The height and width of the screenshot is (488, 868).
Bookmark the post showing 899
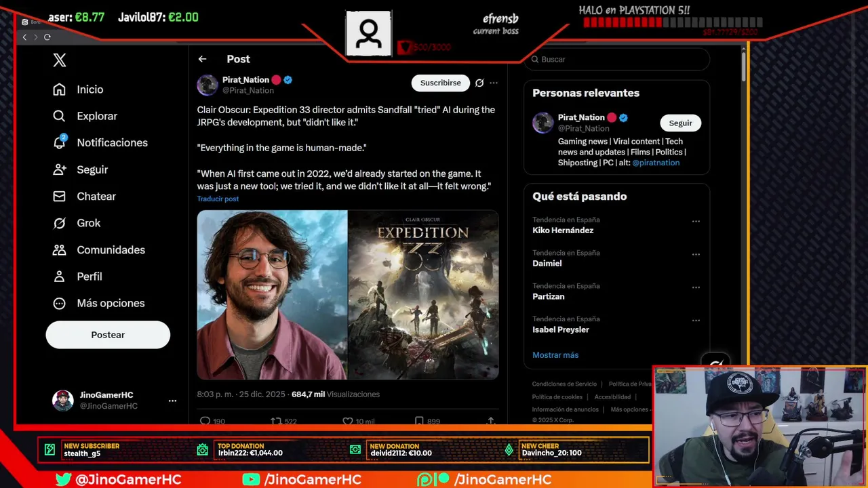click(419, 421)
